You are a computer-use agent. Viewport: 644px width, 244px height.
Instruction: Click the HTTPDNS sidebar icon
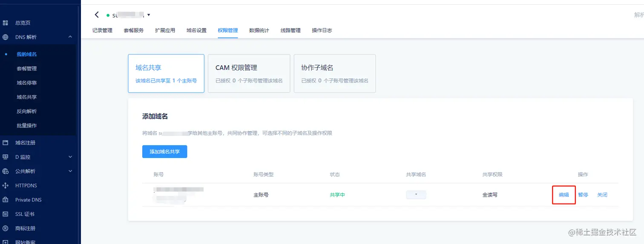(6, 185)
